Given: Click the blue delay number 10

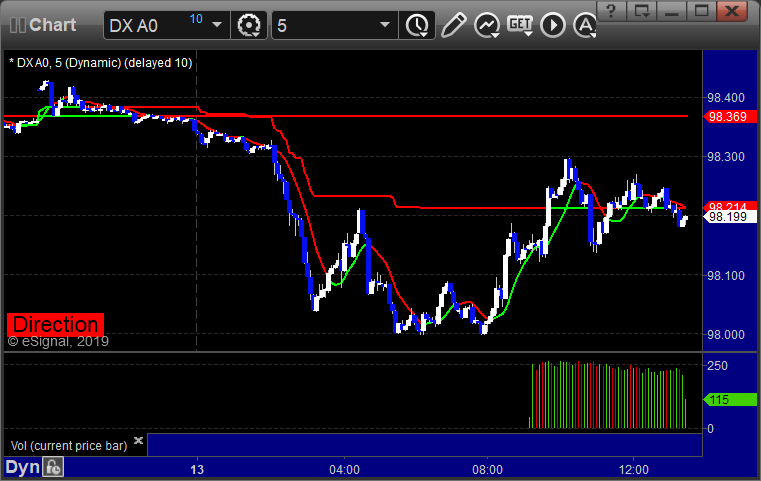Looking at the screenshot, I should (x=196, y=19).
